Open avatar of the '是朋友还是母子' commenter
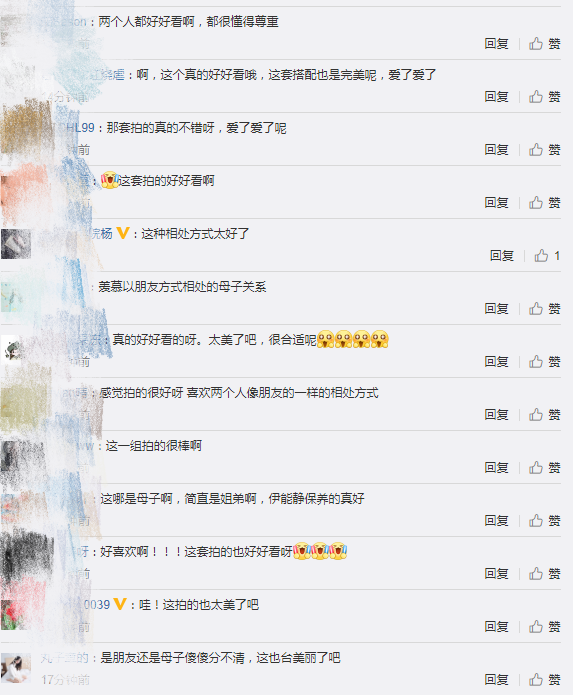Viewport: 573px width, 695px height. click(16, 668)
